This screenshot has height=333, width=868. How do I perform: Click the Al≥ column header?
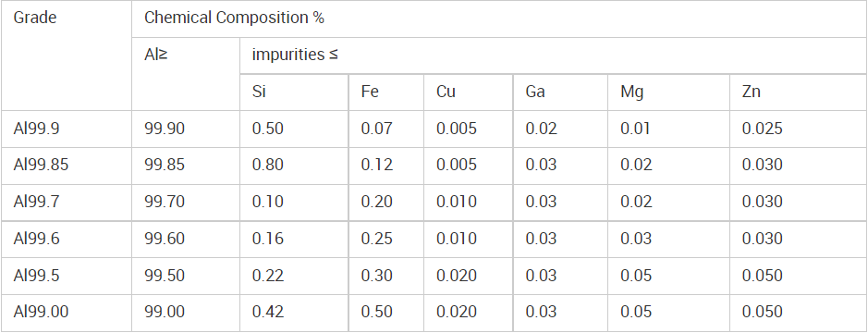(186, 74)
